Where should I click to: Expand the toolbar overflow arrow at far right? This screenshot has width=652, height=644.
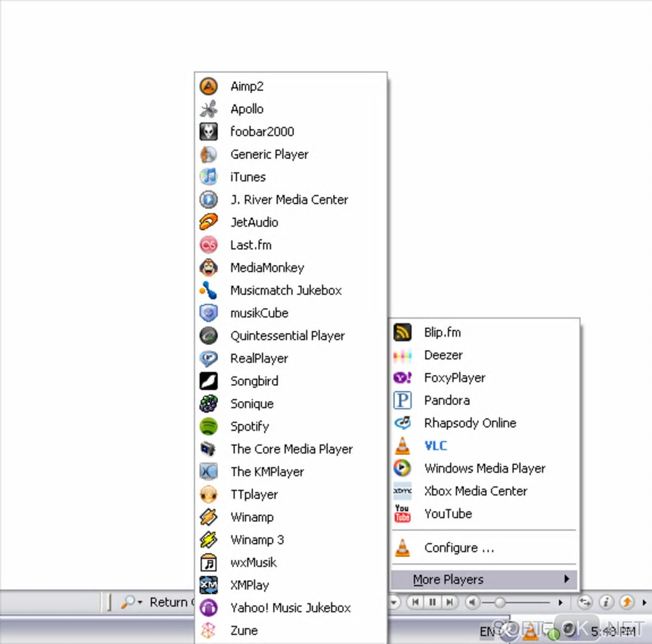click(x=644, y=602)
